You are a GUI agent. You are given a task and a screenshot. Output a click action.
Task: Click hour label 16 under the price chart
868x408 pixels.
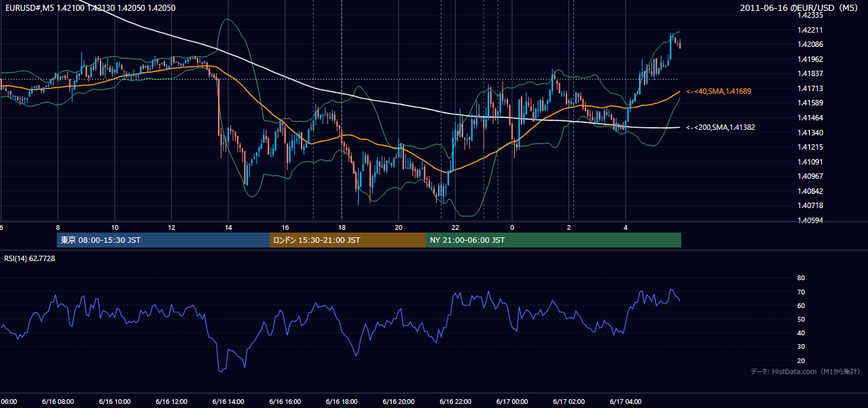[x=285, y=227]
